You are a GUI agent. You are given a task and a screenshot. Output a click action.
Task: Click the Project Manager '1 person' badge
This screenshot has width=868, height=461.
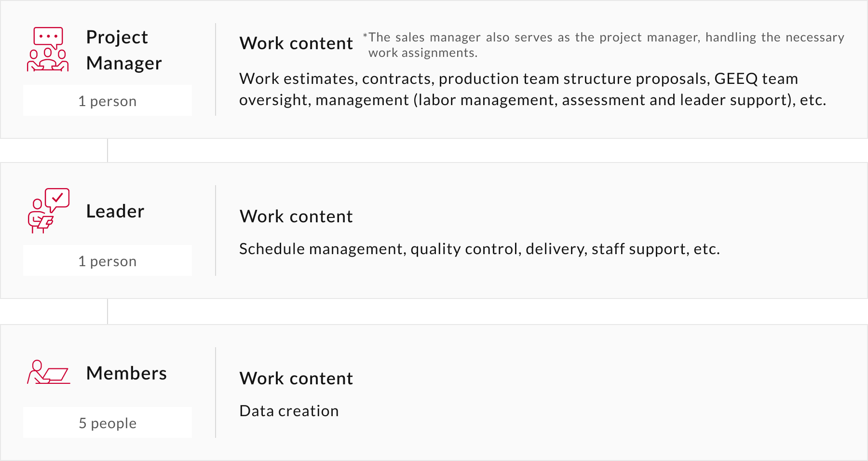pyautogui.click(x=108, y=101)
